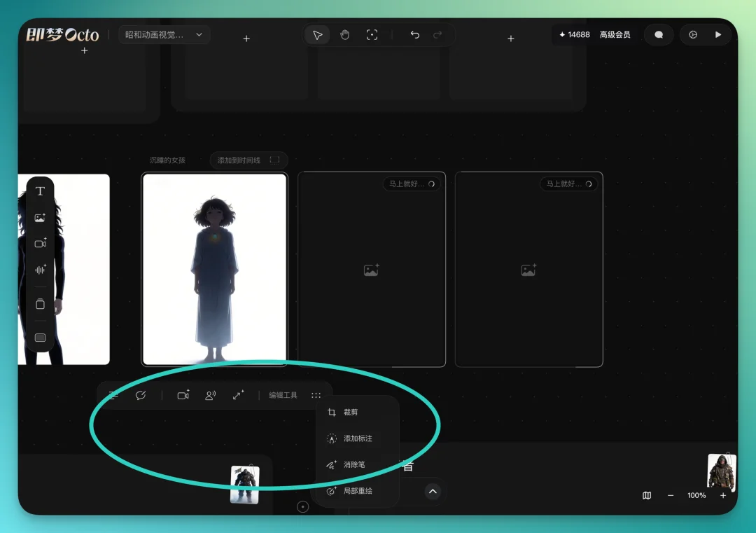Toggle the hand pan tool

(344, 34)
